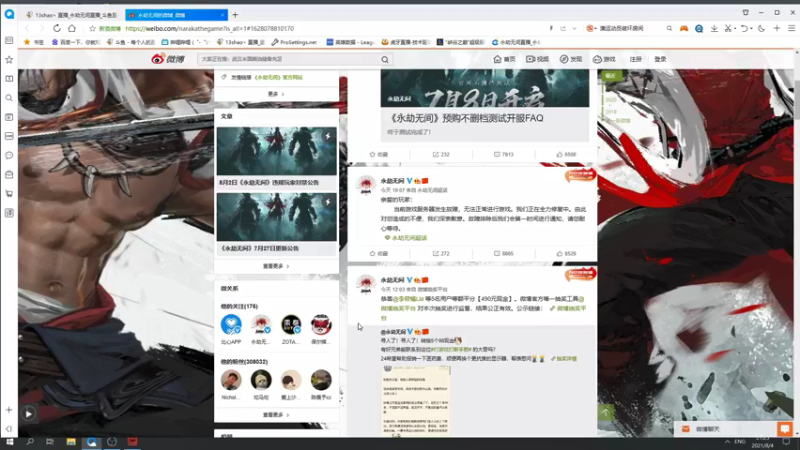Screen dimensions: 800x450
Task: Click the browser back arrow
Action: [27, 29]
